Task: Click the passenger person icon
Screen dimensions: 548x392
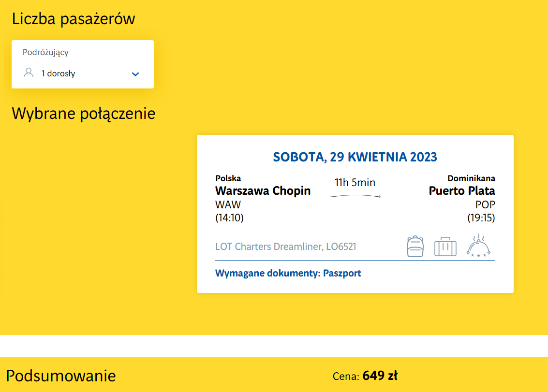Action: pos(29,73)
